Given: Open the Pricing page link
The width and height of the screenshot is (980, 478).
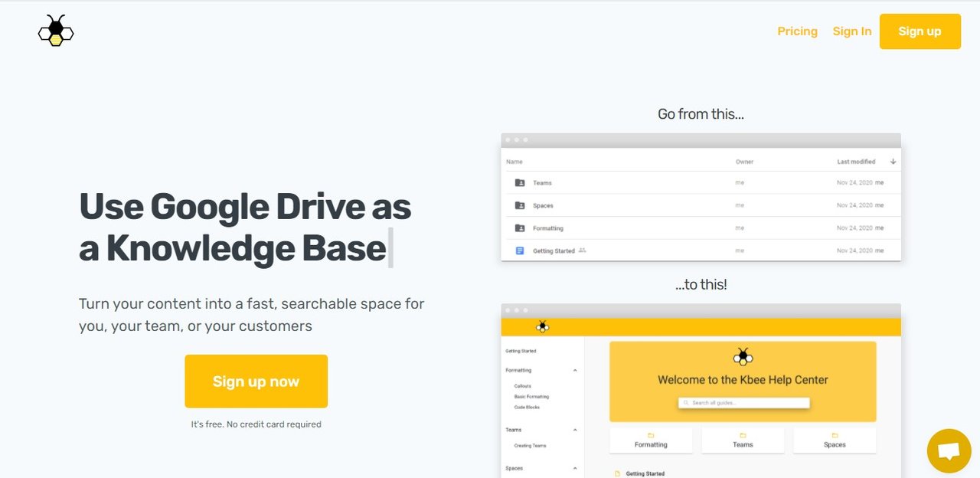Looking at the screenshot, I should click(797, 31).
